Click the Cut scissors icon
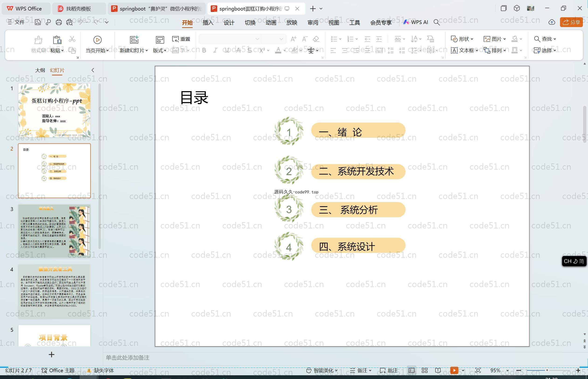 pyautogui.click(x=72, y=39)
